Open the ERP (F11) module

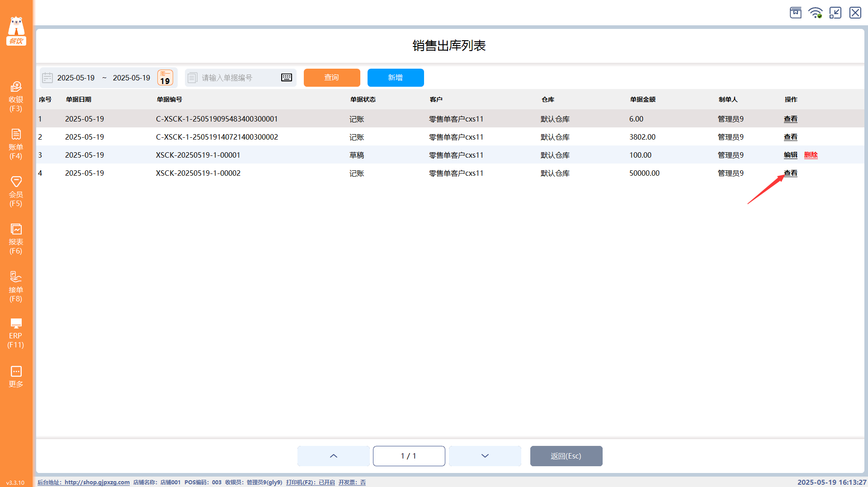[x=16, y=333]
